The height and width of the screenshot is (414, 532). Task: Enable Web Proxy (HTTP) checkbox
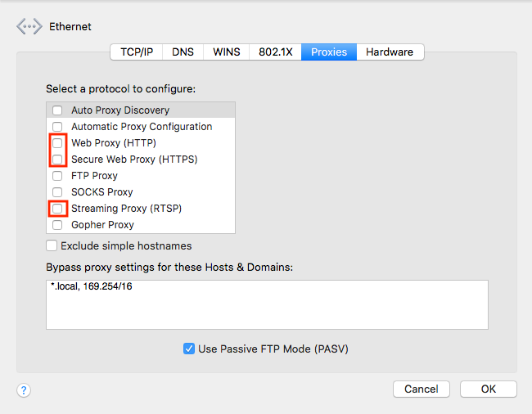point(57,142)
